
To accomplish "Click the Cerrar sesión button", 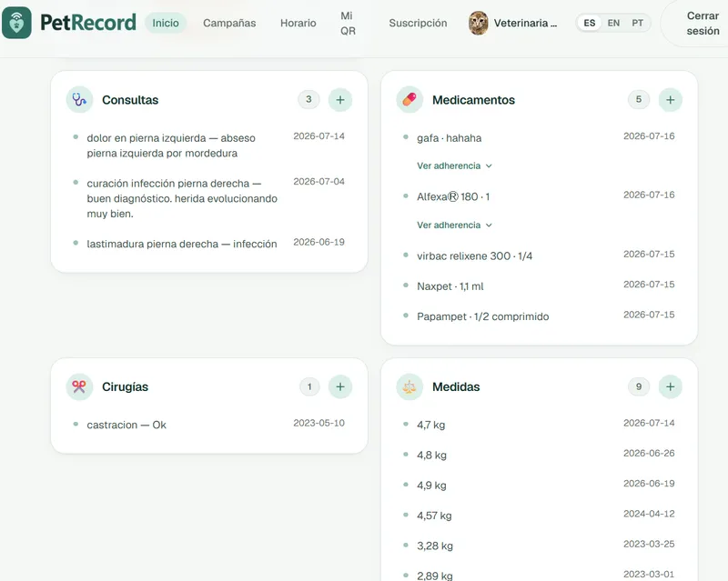I will point(703,24).
